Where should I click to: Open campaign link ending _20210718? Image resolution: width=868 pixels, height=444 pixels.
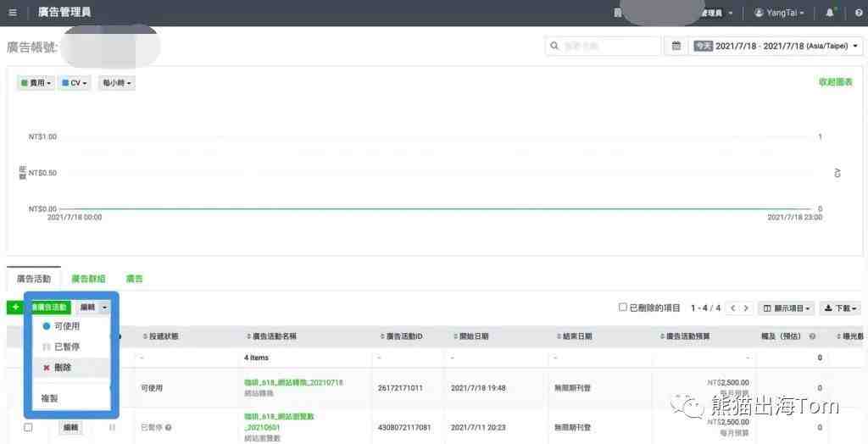coord(293,382)
